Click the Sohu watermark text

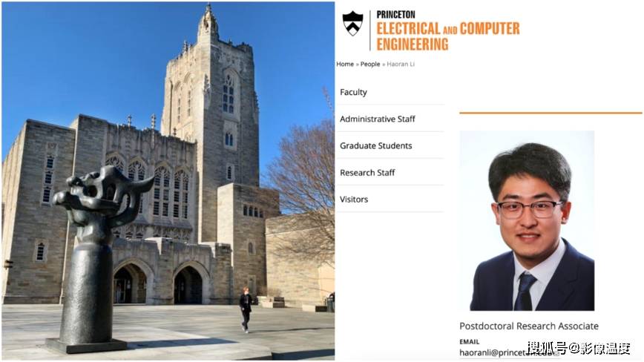tap(579, 348)
